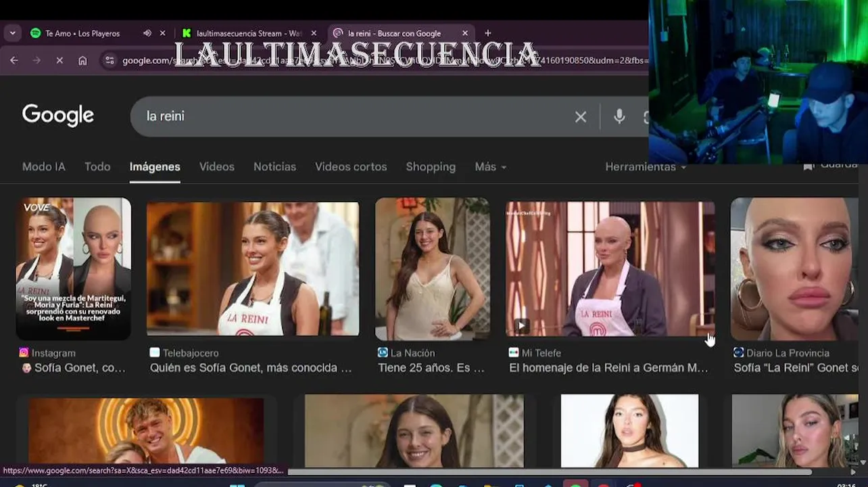
Task: Open the Herramientas dropdown
Action: [646, 166]
